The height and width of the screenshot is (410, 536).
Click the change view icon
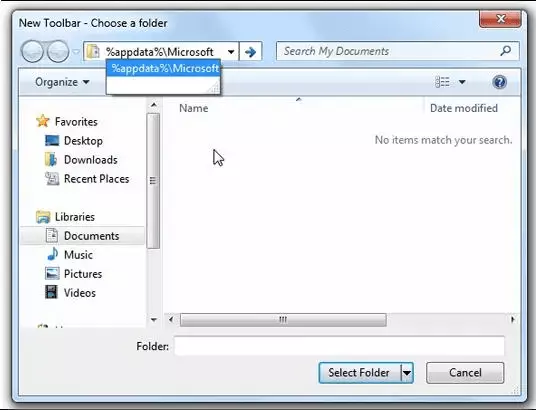click(x=442, y=82)
